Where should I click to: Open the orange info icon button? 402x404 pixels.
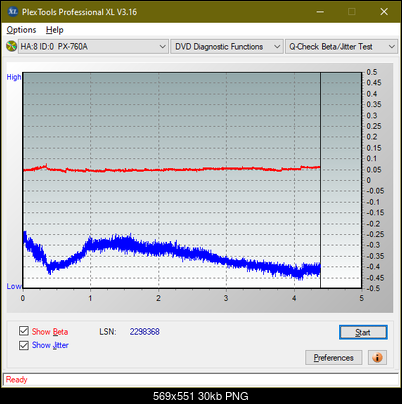pyautogui.click(x=377, y=358)
